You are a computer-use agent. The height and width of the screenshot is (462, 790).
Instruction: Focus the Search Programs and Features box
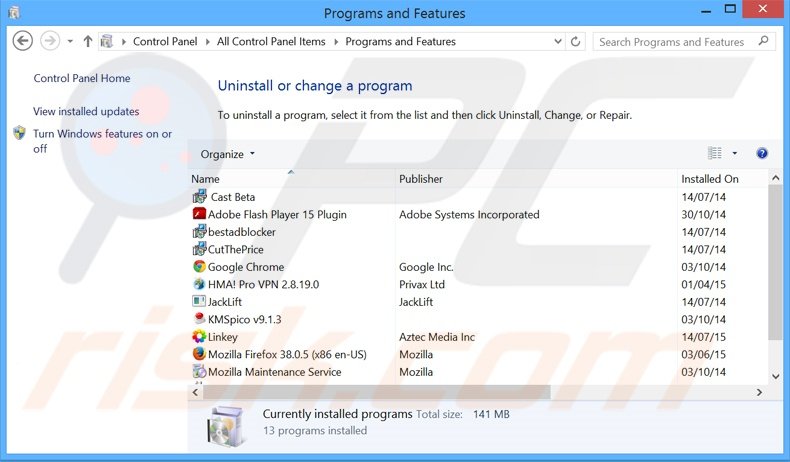point(684,42)
